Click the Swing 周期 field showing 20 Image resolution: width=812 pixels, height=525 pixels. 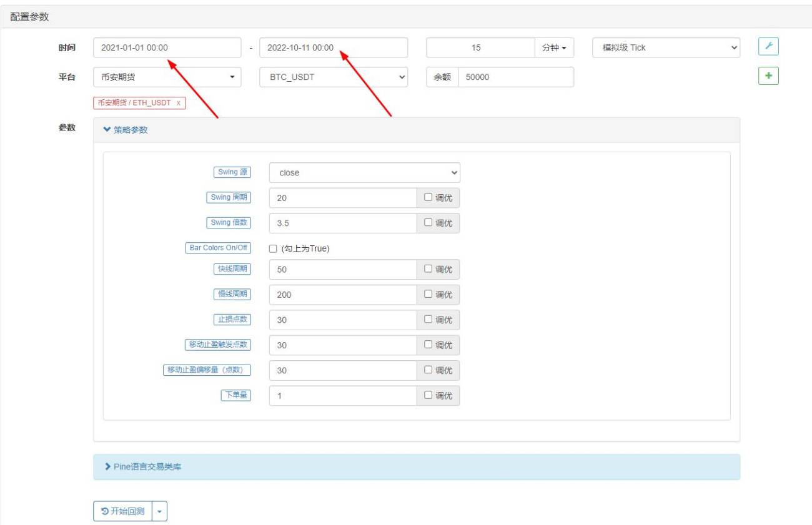[x=343, y=198]
